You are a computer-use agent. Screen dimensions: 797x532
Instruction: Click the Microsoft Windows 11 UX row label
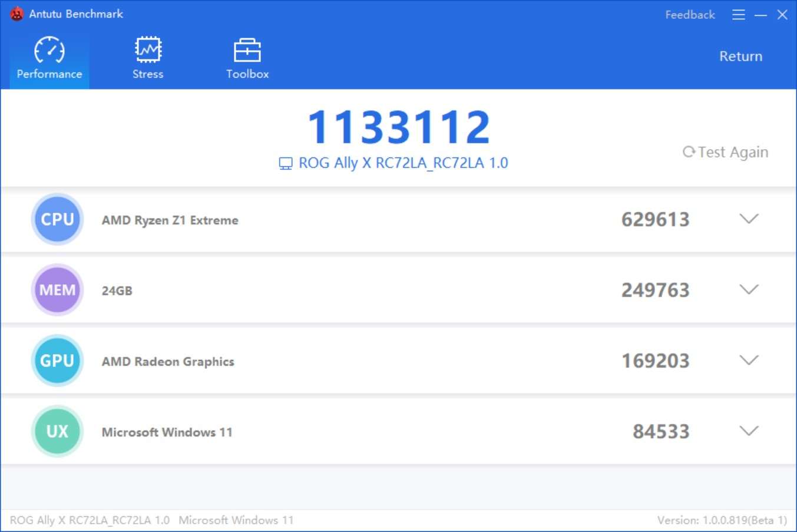pos(167,432)
